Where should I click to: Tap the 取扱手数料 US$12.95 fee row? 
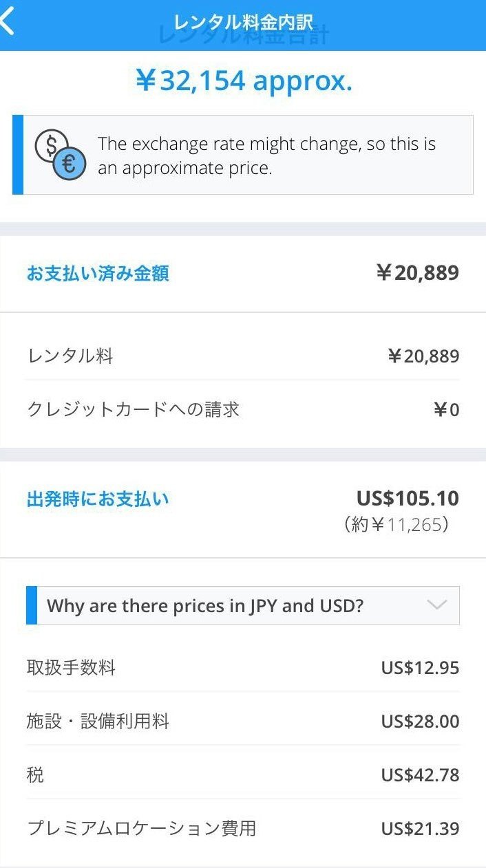coord(243,667)
